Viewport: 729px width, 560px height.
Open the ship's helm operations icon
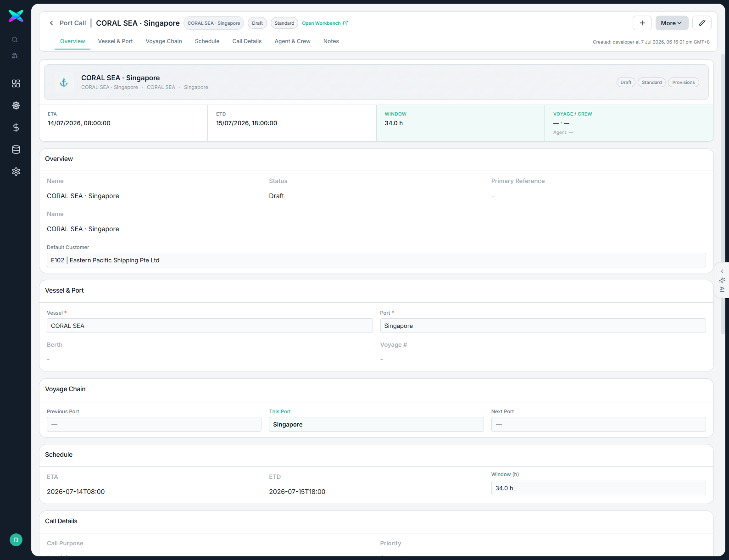tap(16, 105)
